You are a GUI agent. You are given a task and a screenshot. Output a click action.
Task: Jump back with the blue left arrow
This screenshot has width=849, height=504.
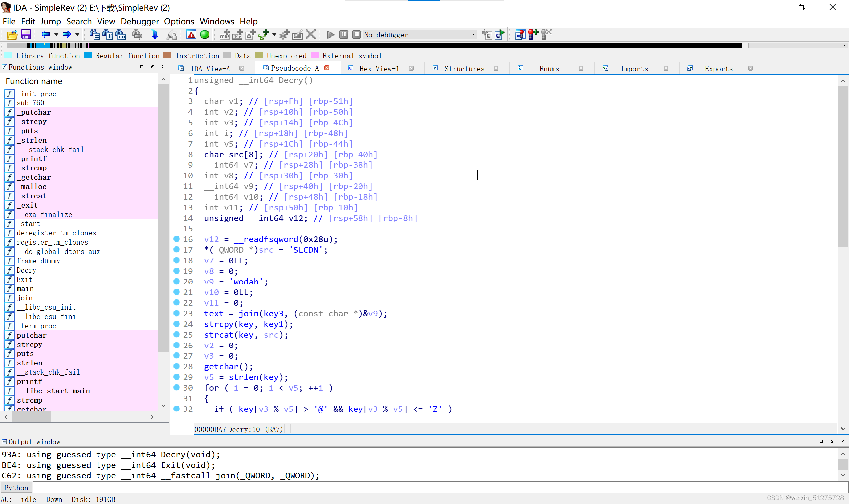(x=45, y=34)
